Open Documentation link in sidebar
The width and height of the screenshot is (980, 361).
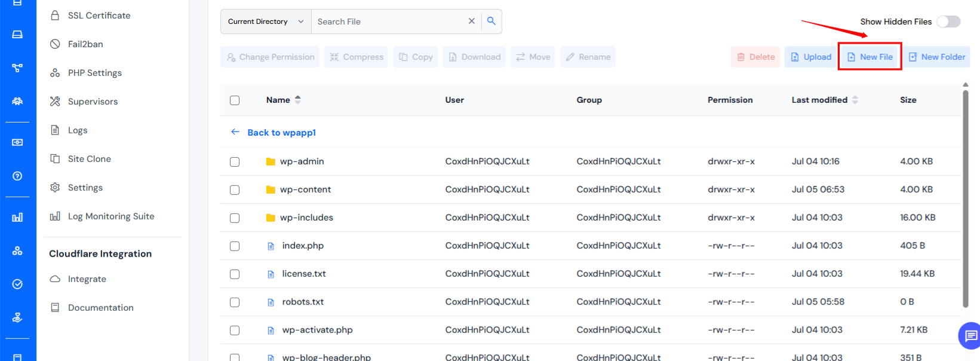101,308
